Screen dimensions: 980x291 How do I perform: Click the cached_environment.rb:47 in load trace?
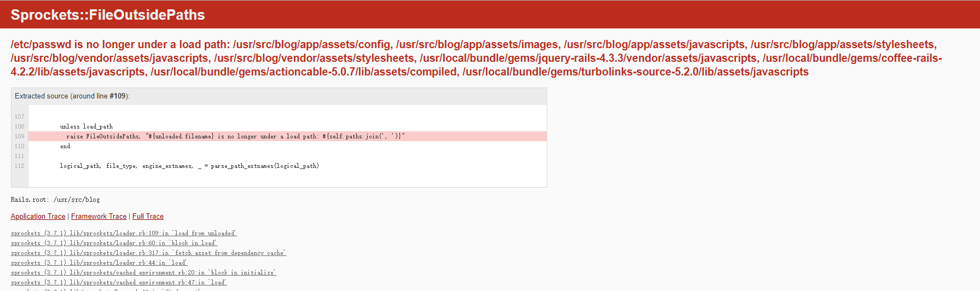pyautogui.click(x=119, y=282)
